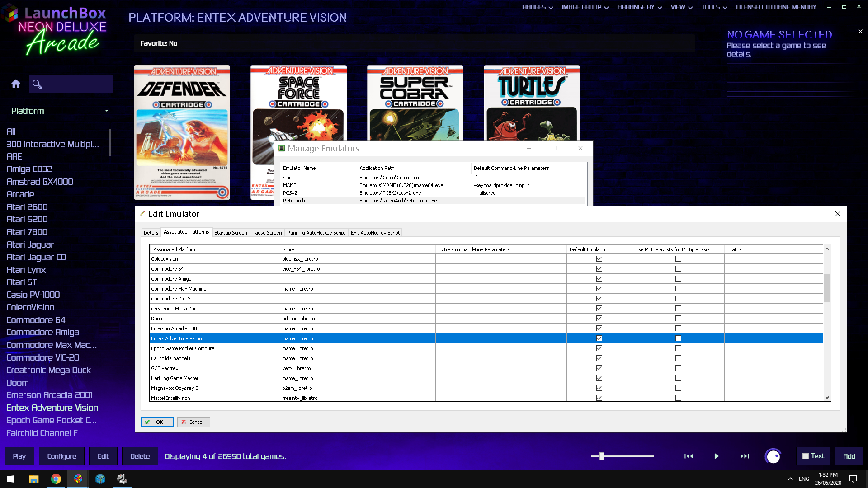
Task: Open blue cube taskbar app
Action: (100, 479)
